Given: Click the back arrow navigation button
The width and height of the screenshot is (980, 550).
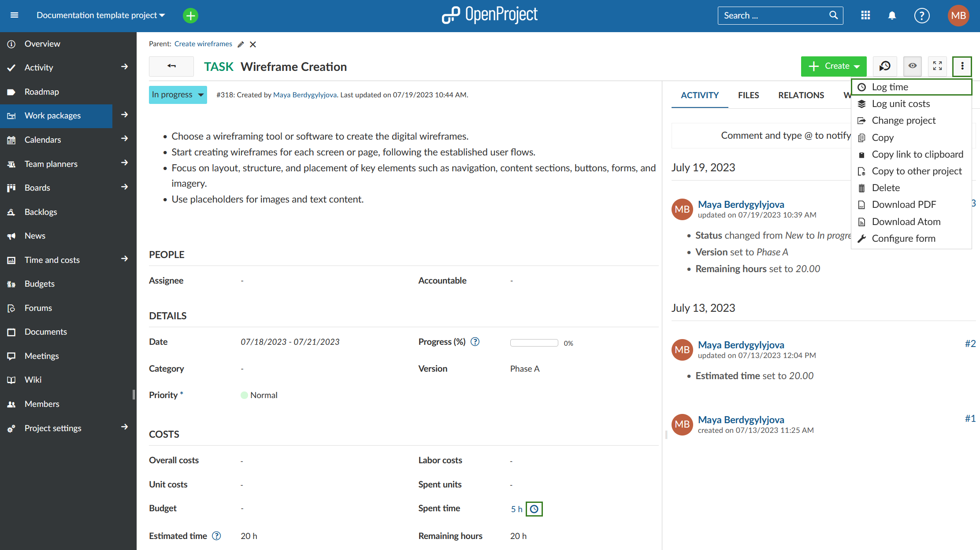Looking at the screenshot, I should (171, 66).
